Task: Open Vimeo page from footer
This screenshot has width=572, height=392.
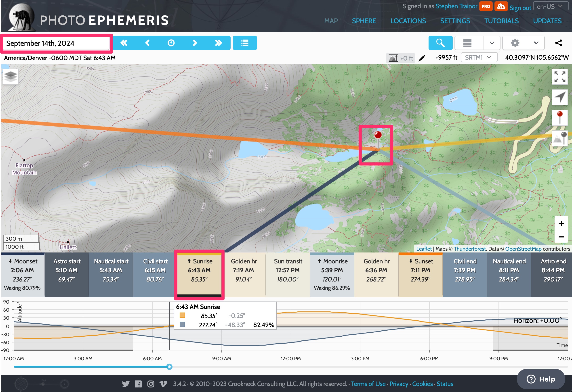Action: (x=163, y=384)
